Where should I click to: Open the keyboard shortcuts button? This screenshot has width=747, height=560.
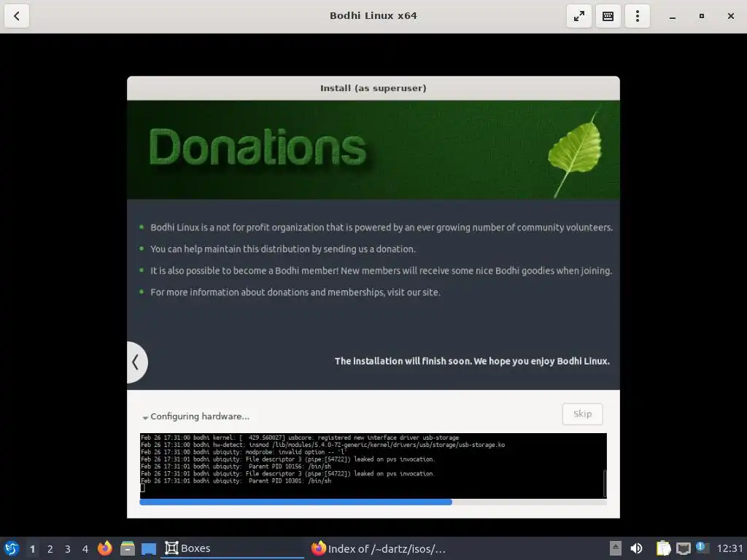pyautogui.click(x=608, y=16)
